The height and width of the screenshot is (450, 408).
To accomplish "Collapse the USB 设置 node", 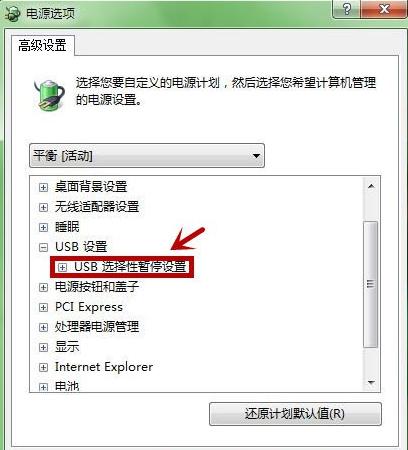I will [43, 247].
